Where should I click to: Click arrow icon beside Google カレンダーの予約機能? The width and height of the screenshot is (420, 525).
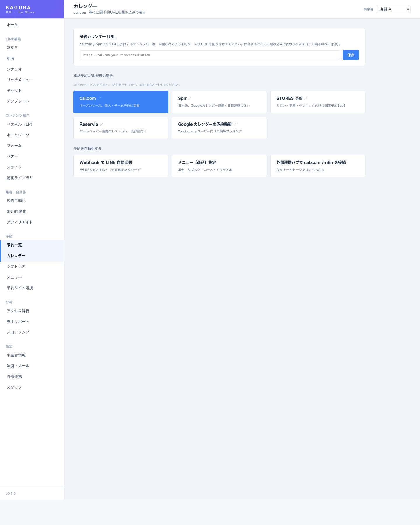pyautogui.click(x=235, y=125)
